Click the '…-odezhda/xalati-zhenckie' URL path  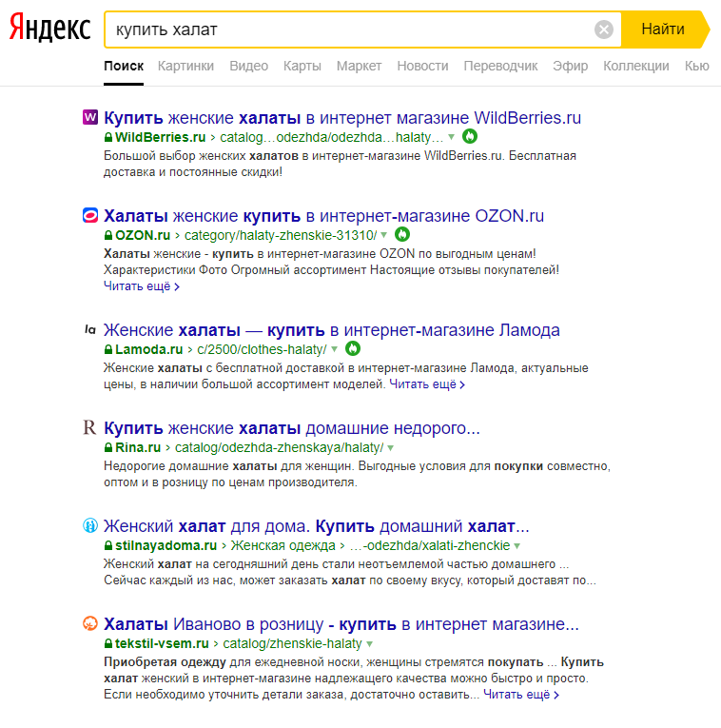430,545
